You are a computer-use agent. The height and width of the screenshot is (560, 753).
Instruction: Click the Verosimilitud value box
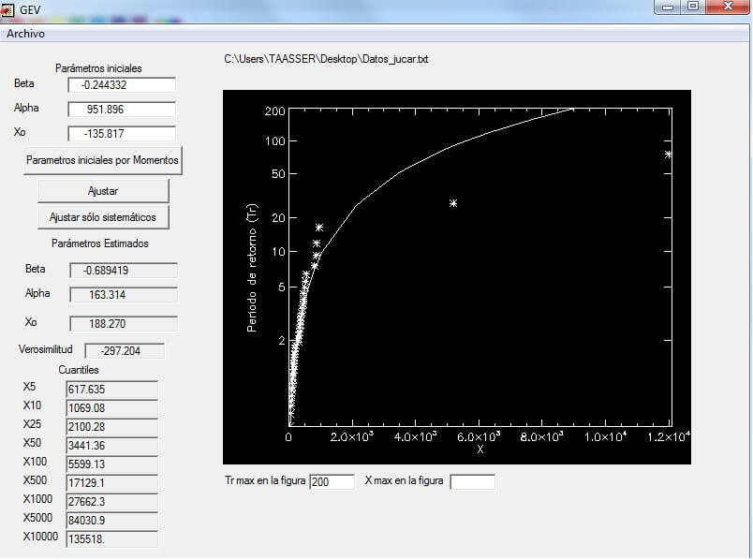click(125, 351)
